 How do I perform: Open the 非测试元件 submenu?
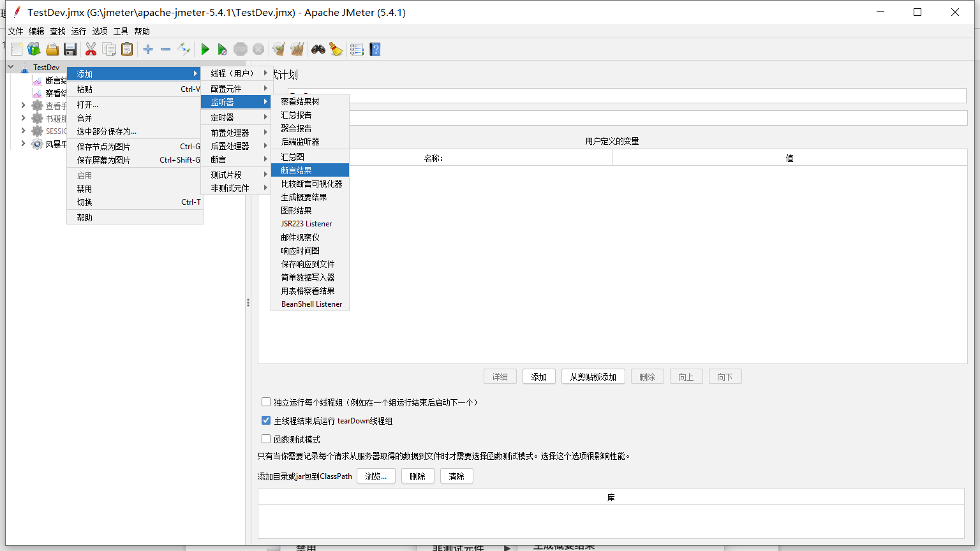coord(237,188)
